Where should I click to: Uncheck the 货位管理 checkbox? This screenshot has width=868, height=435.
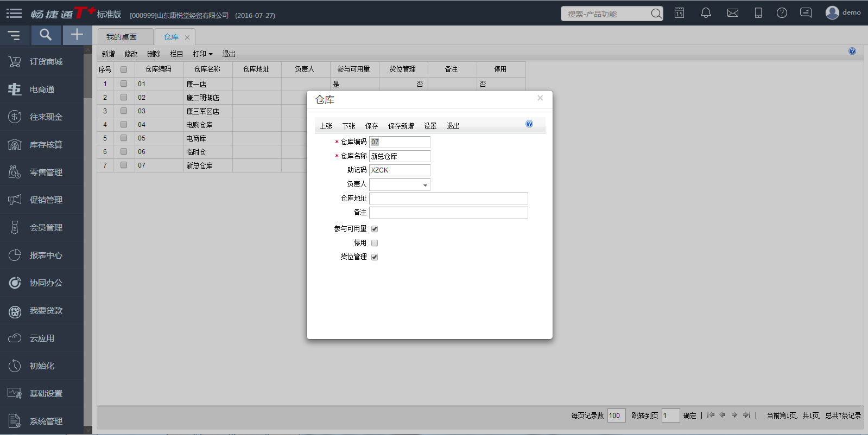pos(375,257)
